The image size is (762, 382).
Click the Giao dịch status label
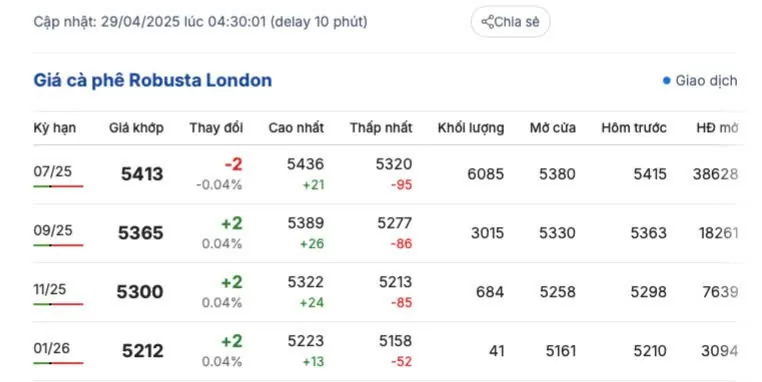point(706,81)
